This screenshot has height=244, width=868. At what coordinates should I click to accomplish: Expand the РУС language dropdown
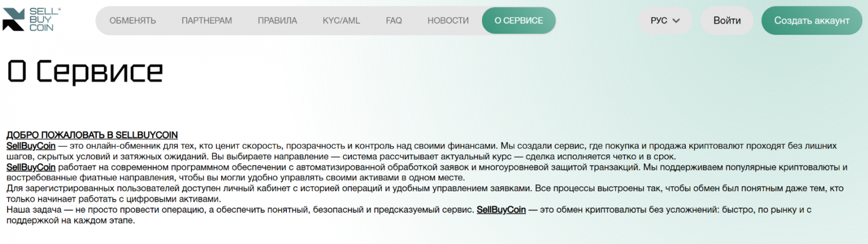pos(665,21)
